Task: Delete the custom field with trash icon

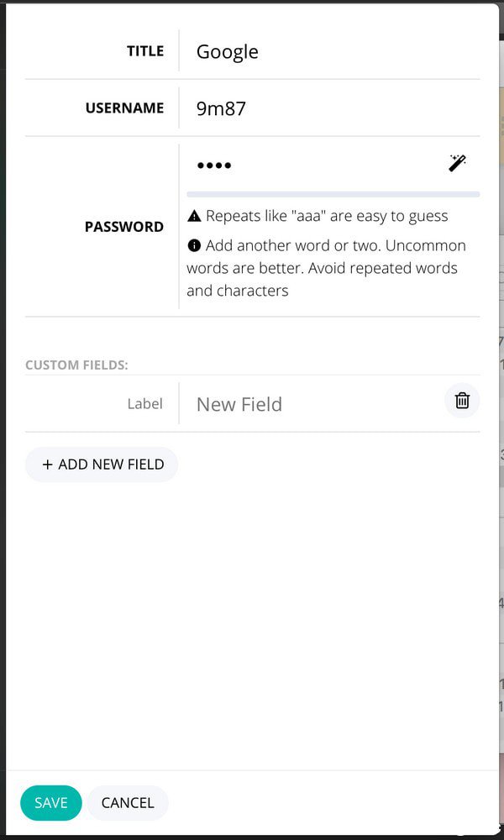Action: pos(462,401)
